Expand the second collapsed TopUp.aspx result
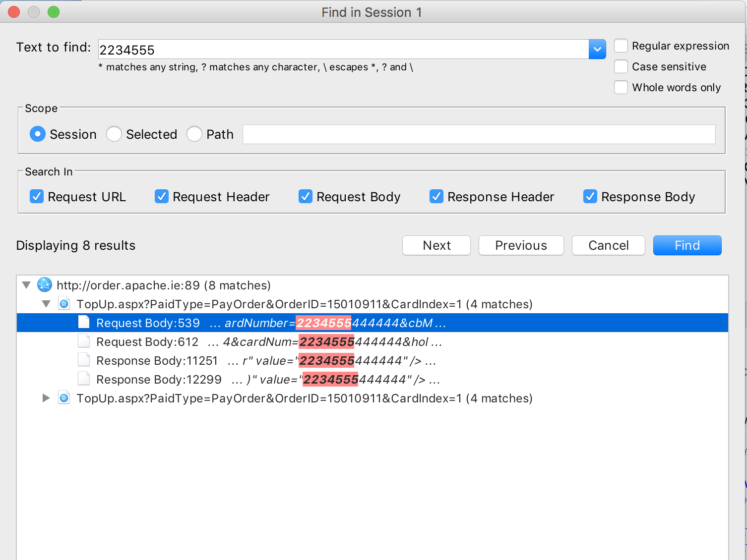Viewport: 747px width, 560px height. click(46, 398)
